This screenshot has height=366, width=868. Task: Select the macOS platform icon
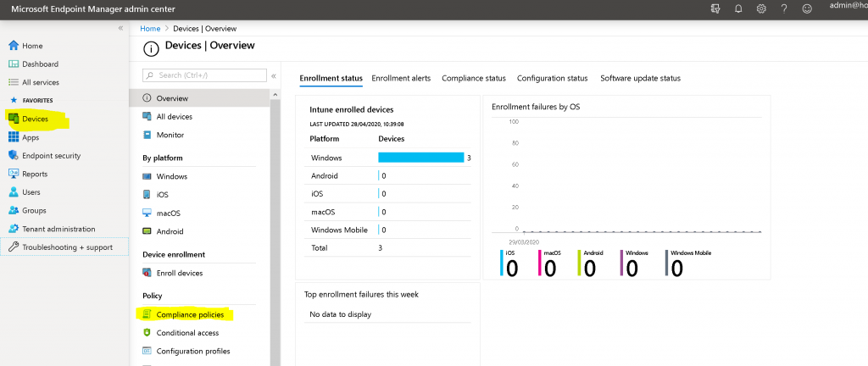(x=147, y=213)
